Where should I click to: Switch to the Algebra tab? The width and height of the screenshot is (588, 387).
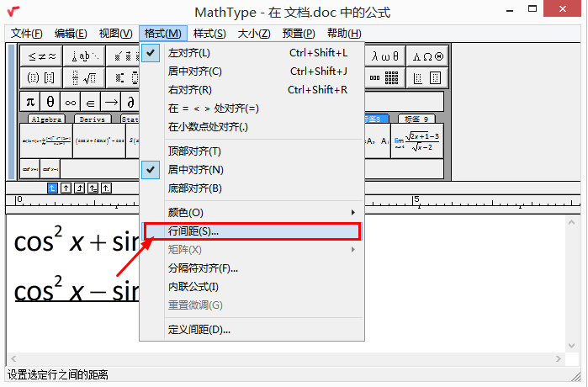click(x=46, y=119)
